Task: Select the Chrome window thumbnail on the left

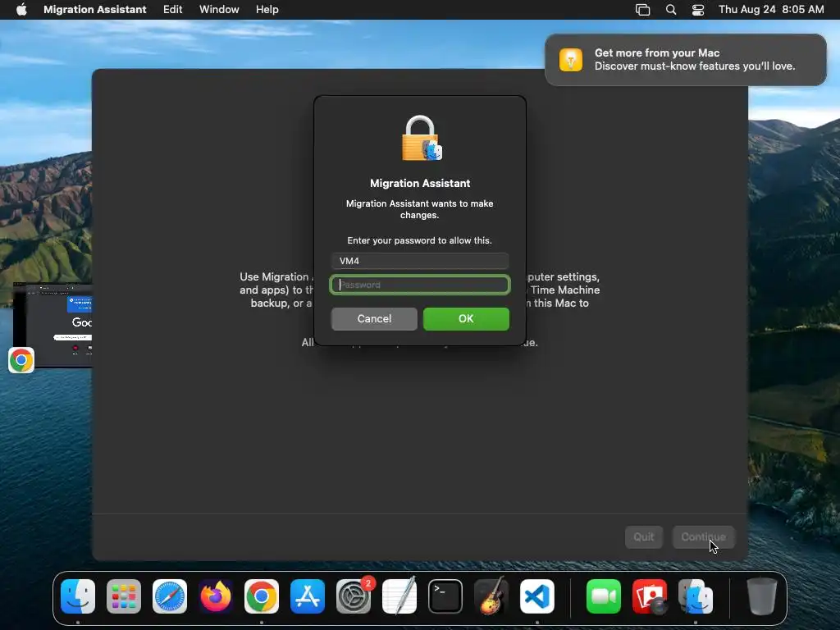Action: click(x=52, y=325)
